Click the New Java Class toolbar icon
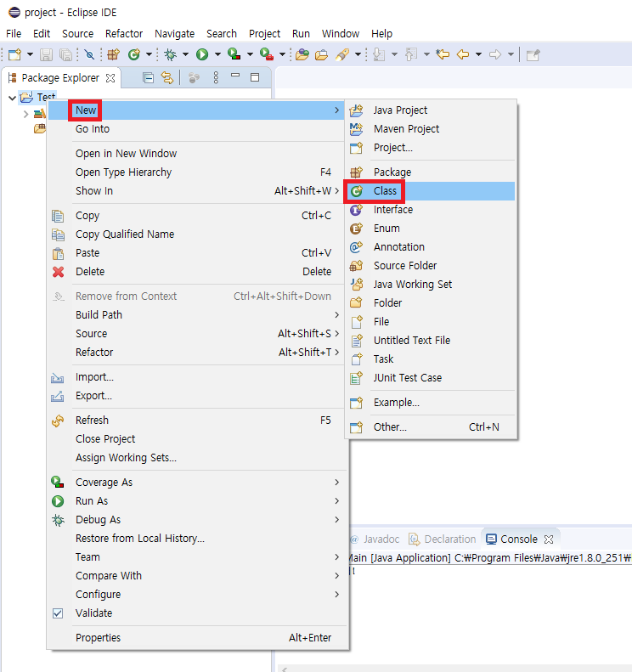The width and height of the screenshot is (632, 672). [x=134, y=54]
